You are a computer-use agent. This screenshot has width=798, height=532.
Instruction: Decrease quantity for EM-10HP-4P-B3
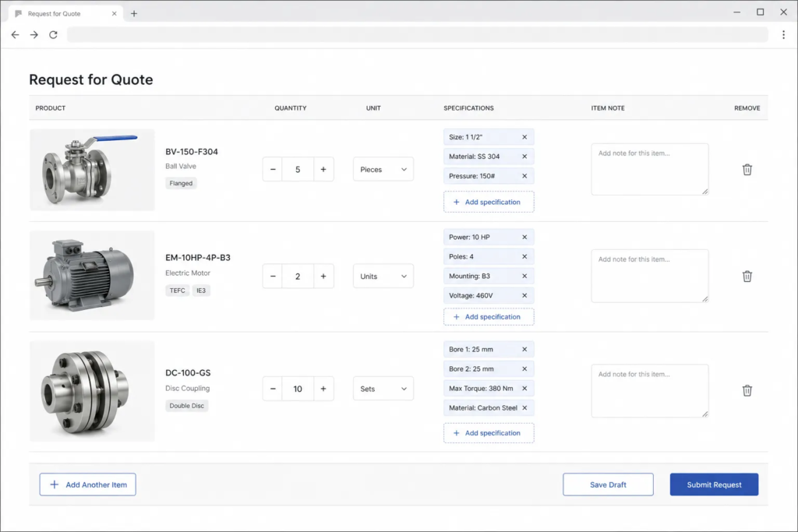273,277
